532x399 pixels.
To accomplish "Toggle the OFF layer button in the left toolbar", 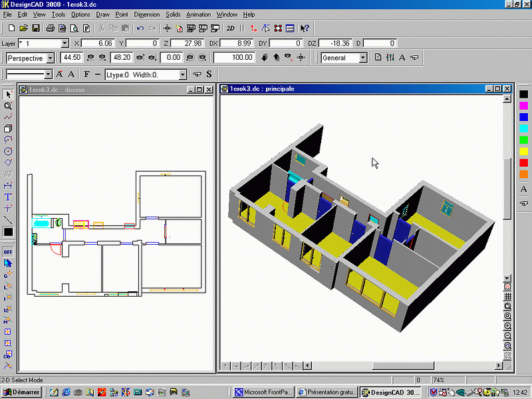I will coord(8,251).
